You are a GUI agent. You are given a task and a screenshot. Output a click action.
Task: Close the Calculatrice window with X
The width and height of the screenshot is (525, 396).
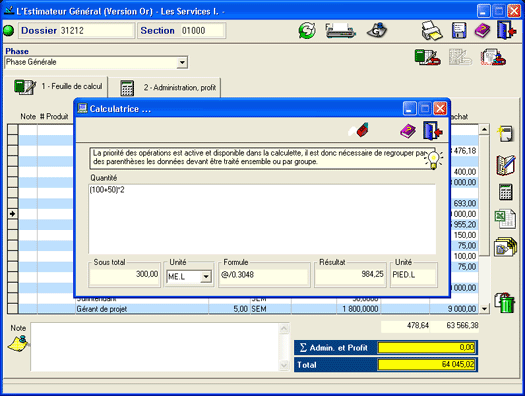[440, 108]
